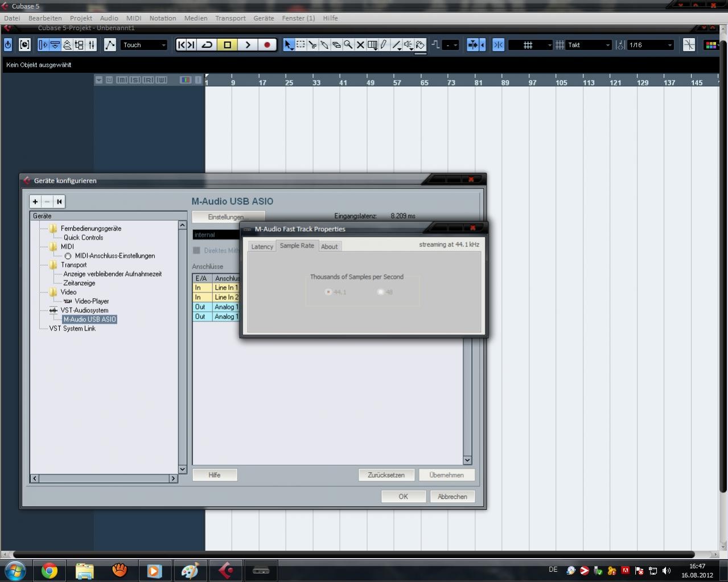Viewport: 728px width, 582px height.
Task: Select the color paint bucket tool
Action: pos(420,45)
